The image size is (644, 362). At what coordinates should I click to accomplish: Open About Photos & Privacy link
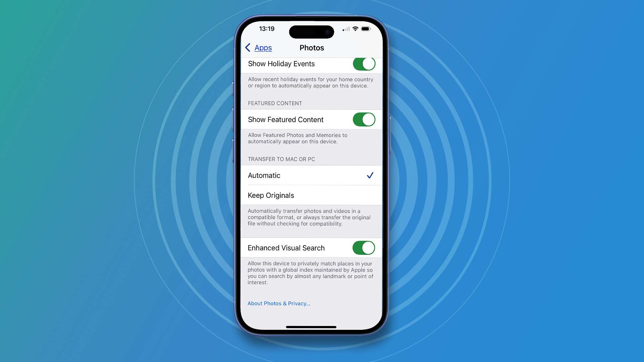click(x=279, y=303)
